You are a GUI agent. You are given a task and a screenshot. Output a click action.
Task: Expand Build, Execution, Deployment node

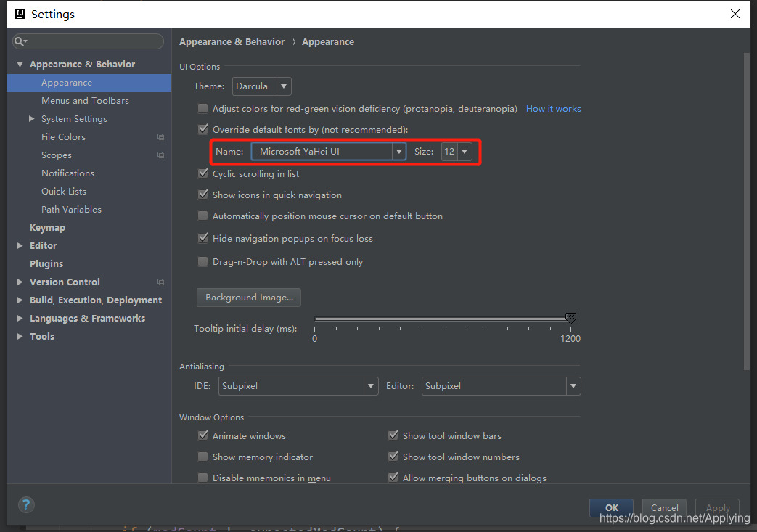click(20, 300)
